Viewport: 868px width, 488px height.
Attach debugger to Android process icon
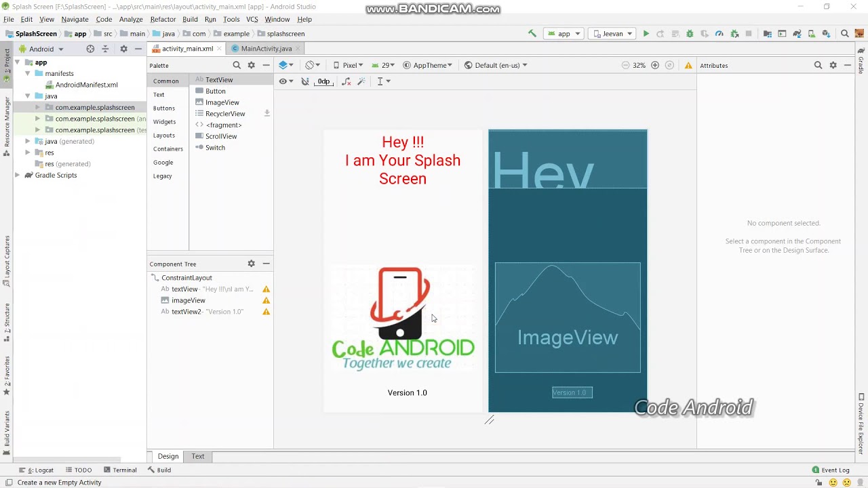pos(734,33)
